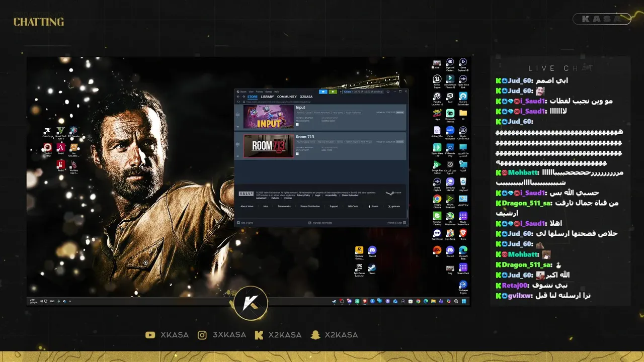This screenshot has width=644, height=362.
Task: Open the Input game thumbnail
Action: 268,117
